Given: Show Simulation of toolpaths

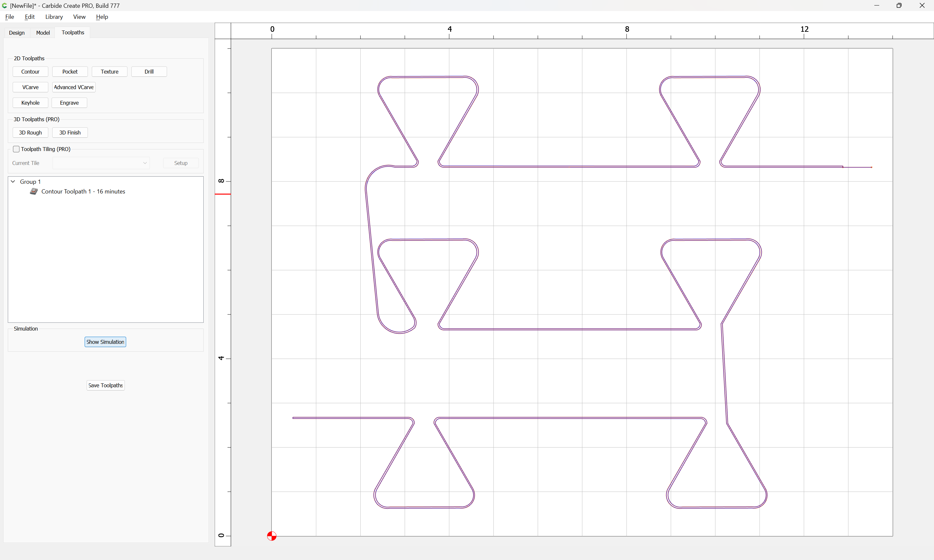Looking at the screenshot, I should coord(105,342).
